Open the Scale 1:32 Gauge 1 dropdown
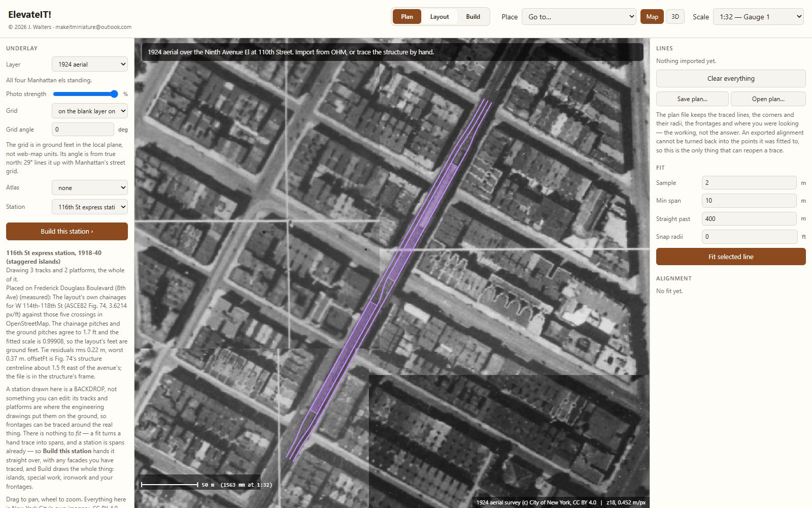Image resolution: width=812 pixels, height=508 pixels. (758, 17)
